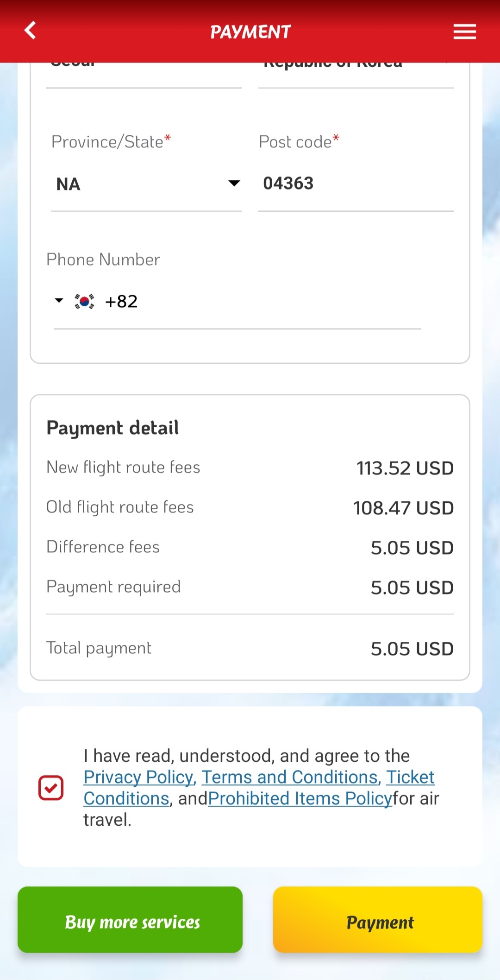Select the Total payment 5.05 USD amount
The width and height of the screenshot is (500, 980).
[x=412, y=649]
